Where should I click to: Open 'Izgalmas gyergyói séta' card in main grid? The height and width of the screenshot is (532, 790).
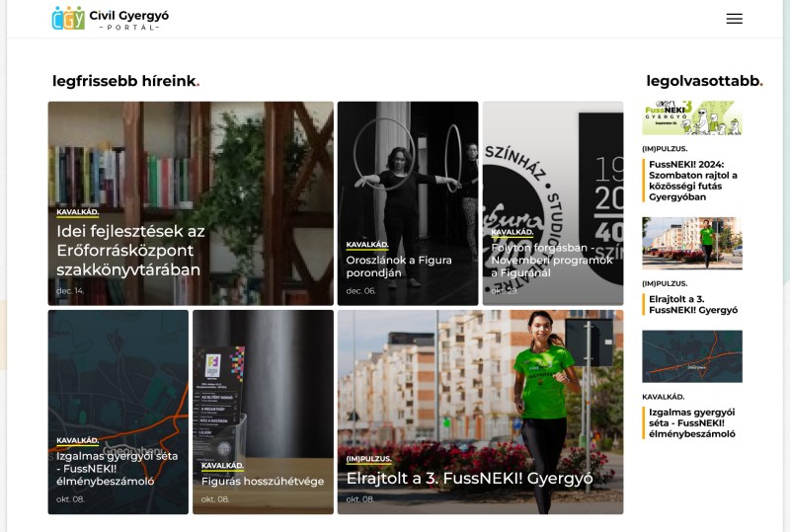[118, 469]
